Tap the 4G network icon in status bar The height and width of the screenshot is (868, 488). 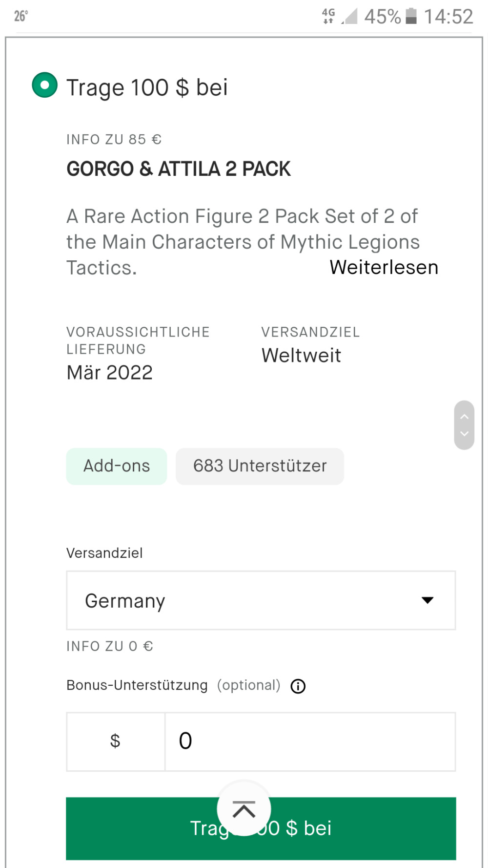(328, 16)
